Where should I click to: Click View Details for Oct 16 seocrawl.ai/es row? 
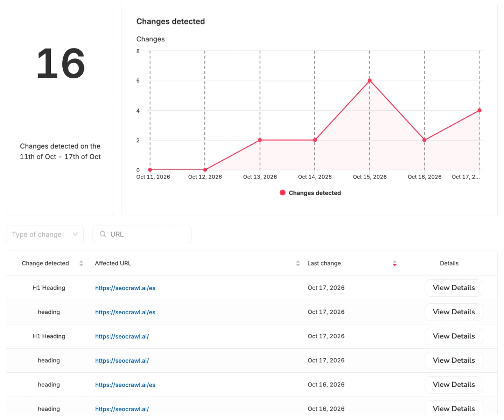(454, 384)
